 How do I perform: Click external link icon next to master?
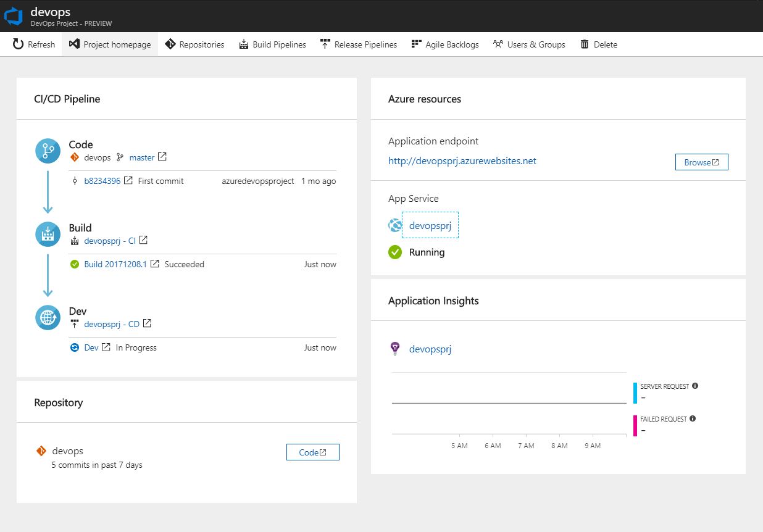click(x=162, y=157)
